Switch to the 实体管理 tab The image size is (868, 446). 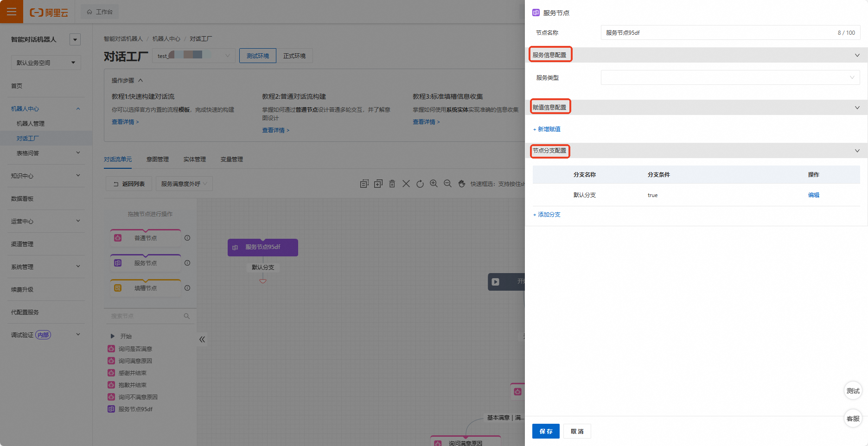(195, 159)
